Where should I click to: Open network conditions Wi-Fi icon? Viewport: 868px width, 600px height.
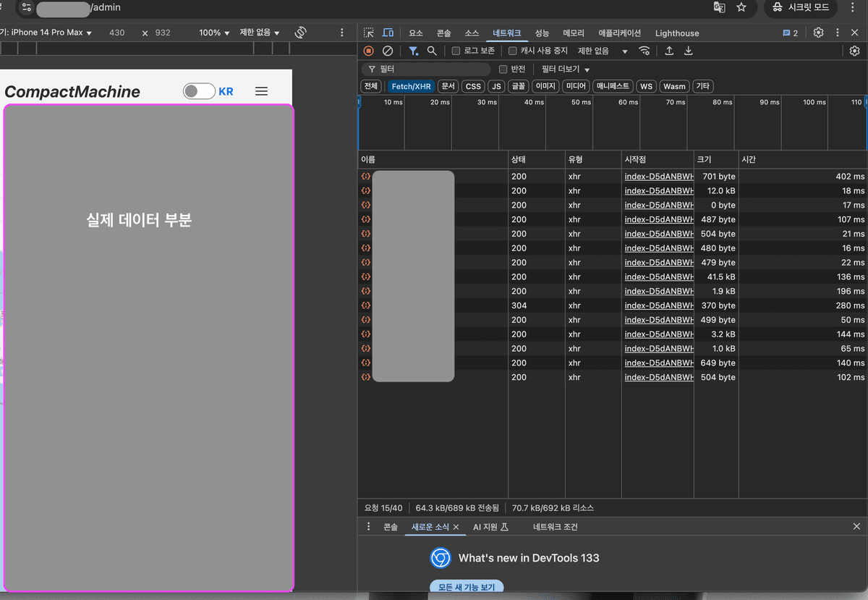coord(644,51)
